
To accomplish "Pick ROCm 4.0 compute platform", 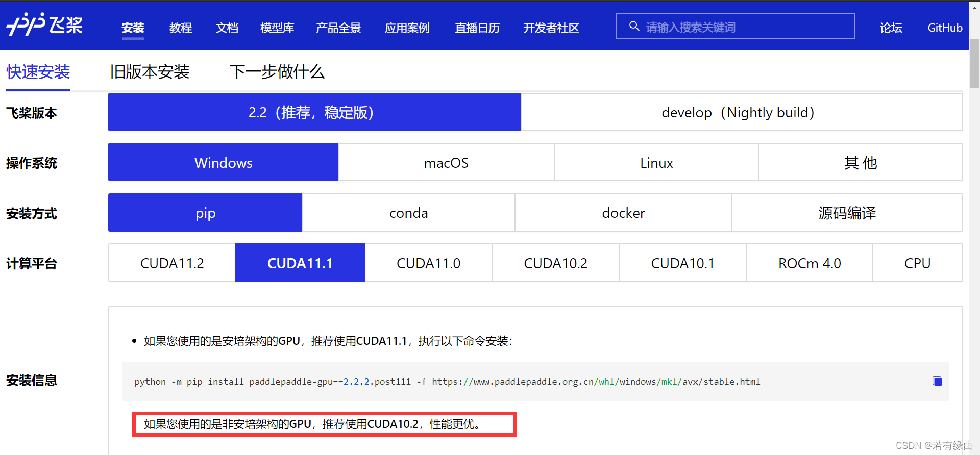I will click(x=810, y=263).
